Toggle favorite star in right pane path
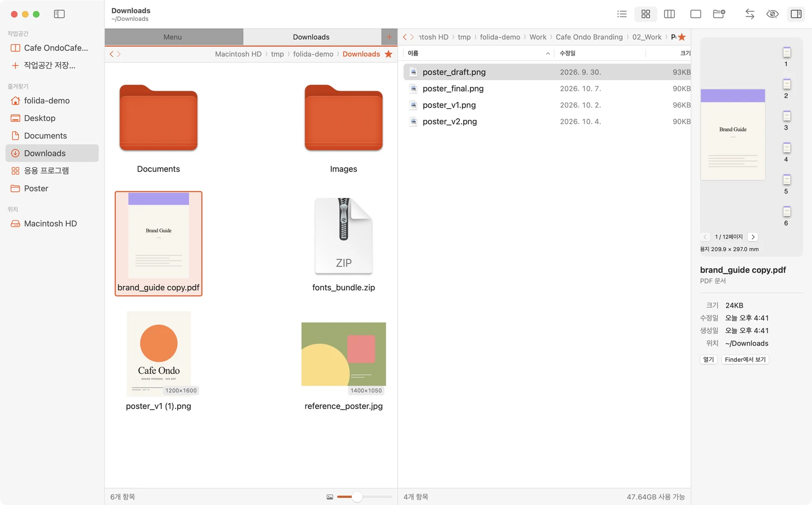Screen dimensions: 812x505 click(x=682, y=37)
